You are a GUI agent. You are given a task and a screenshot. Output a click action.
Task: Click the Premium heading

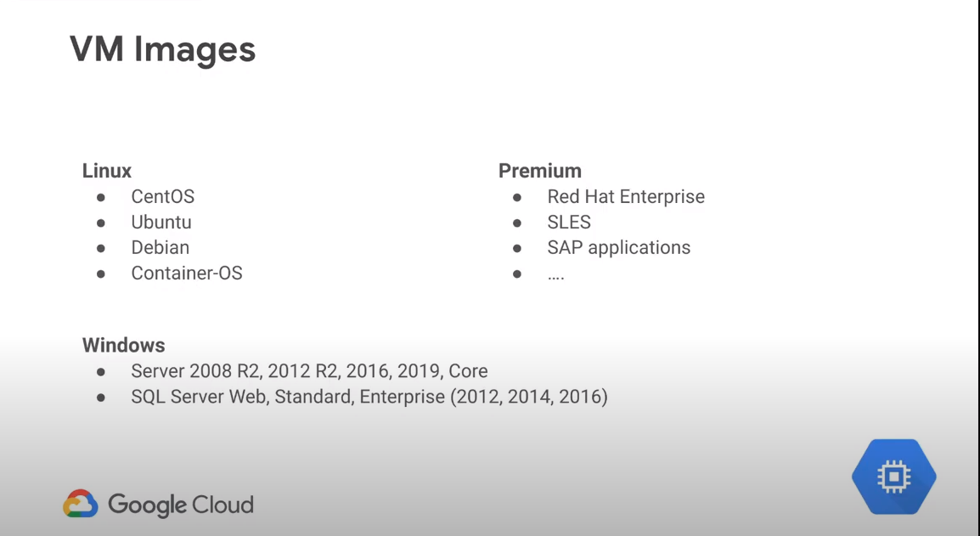pyautogui.click(x=539, y=171)
